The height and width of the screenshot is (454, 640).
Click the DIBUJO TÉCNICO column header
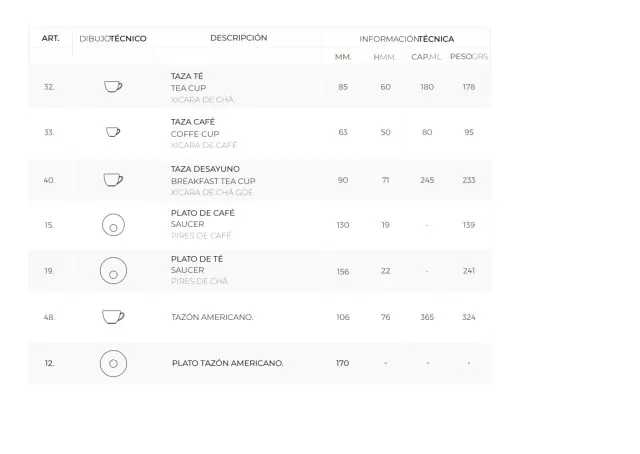(113, 39)
